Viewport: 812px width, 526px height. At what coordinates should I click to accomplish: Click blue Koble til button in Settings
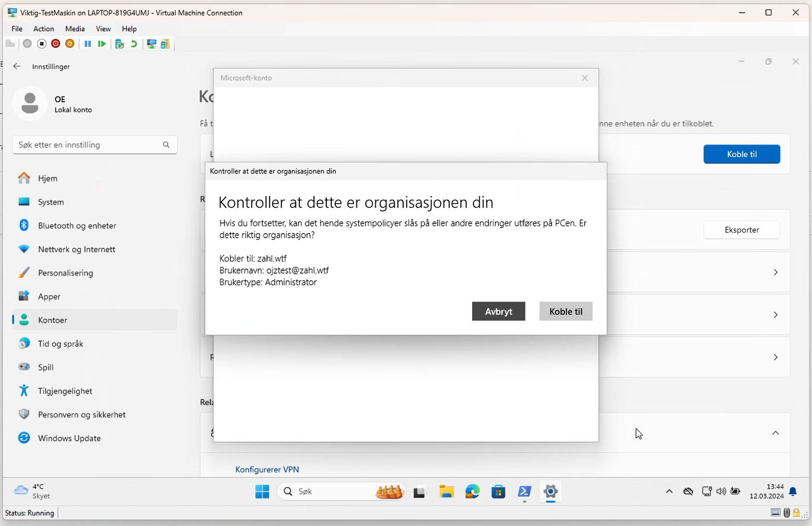[742, 154]
